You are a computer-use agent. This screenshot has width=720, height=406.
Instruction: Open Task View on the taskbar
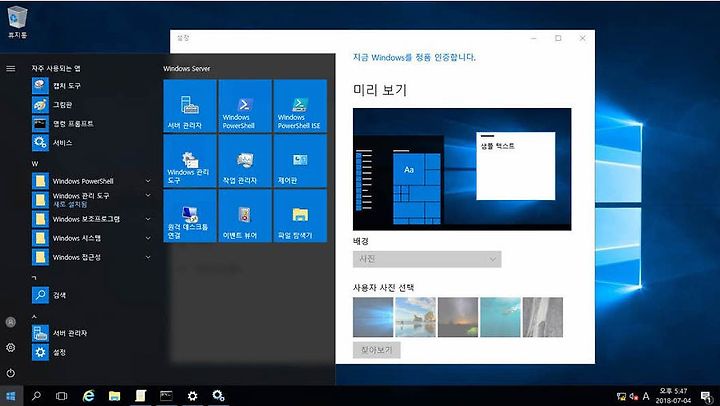click(x=62, y=396)
